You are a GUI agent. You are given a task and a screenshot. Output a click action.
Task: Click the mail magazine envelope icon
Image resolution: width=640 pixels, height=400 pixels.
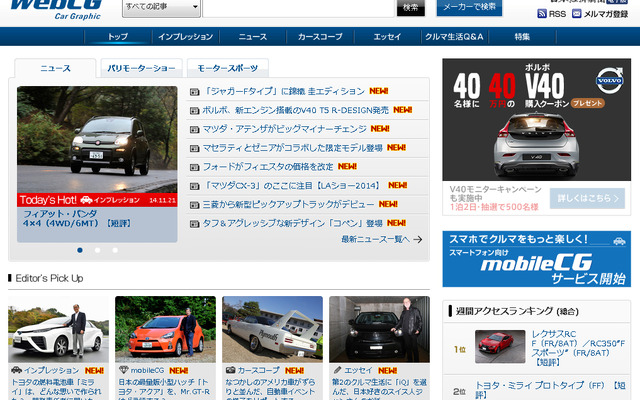click(x=576, y=14)
